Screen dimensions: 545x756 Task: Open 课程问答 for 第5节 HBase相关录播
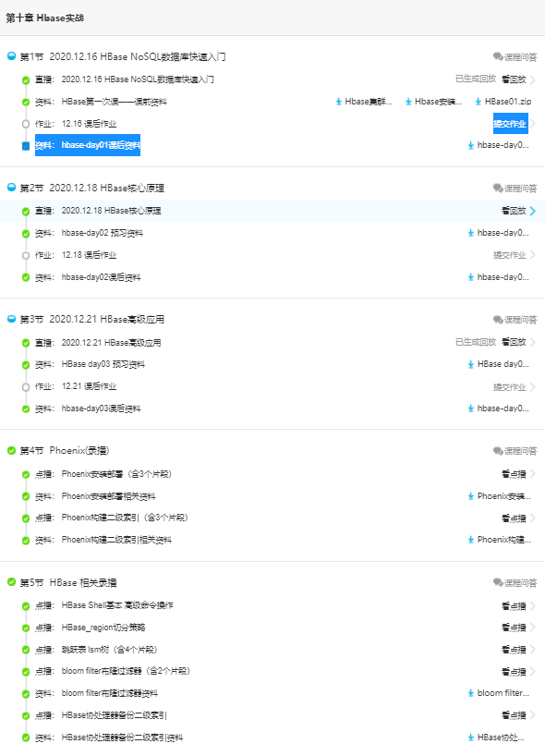515,583
